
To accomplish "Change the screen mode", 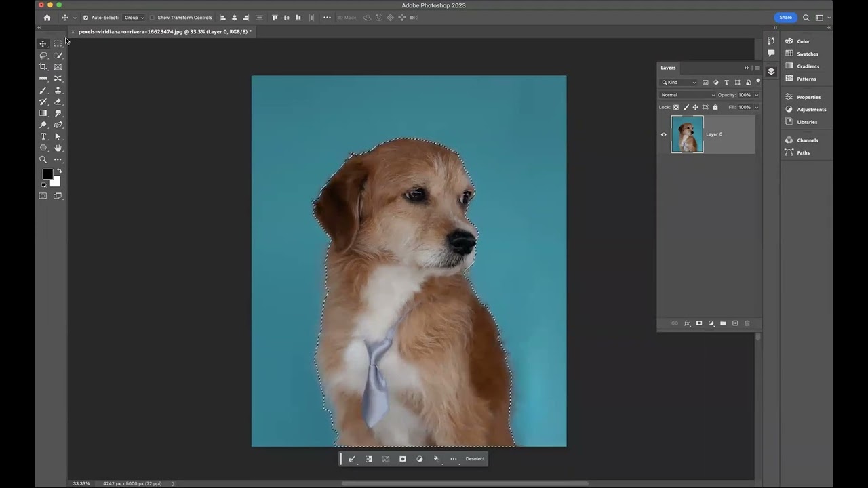I will tap(58, 196).
